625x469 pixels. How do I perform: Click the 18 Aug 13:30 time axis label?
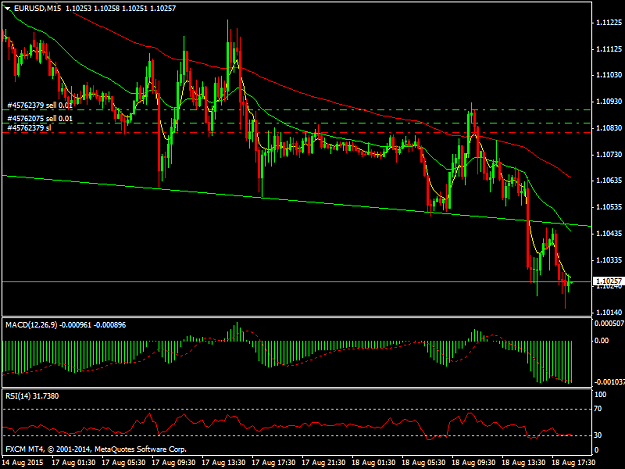523,463
